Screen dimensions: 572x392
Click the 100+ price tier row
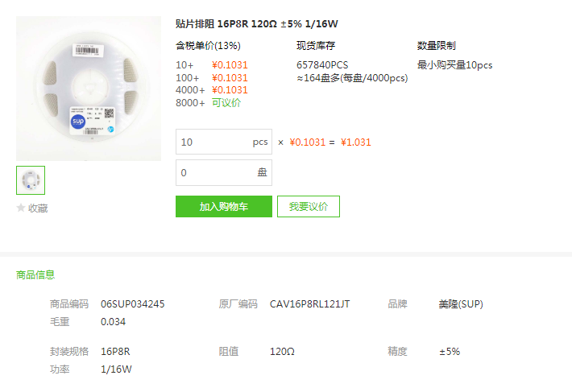point(212,77)
